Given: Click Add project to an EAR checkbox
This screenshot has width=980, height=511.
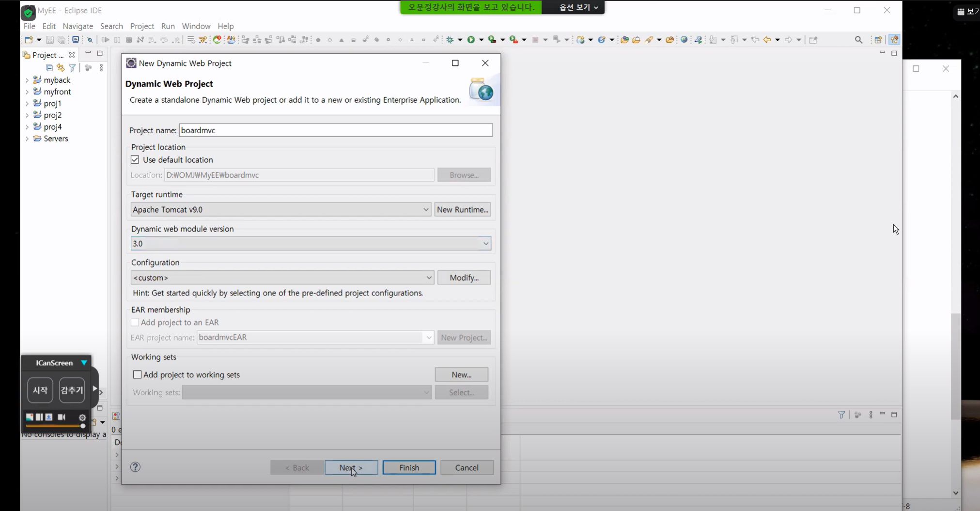Looking at the screenshot, I should pos(135,322).
